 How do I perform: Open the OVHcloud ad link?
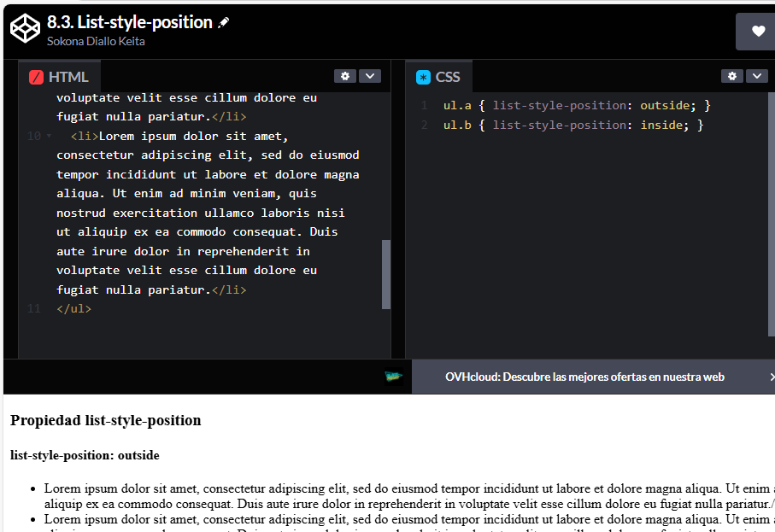point(584,377)
